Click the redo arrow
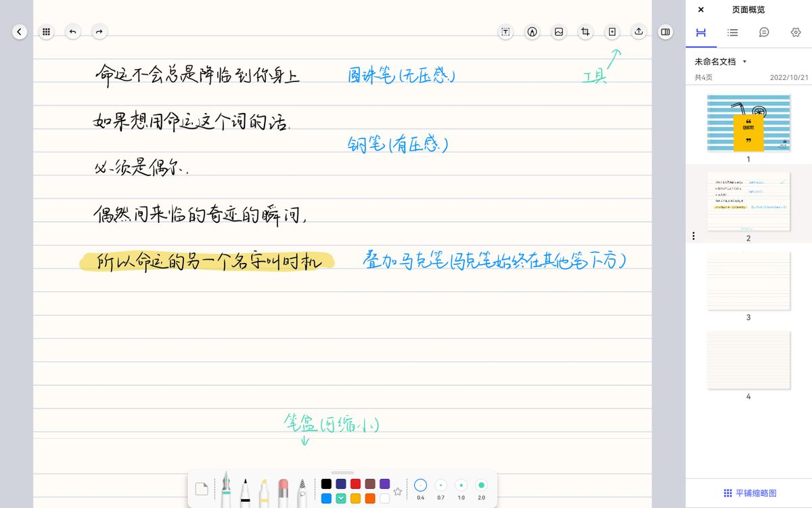The image size is (812, 508). pyautogui.click(x=99, y=31)
